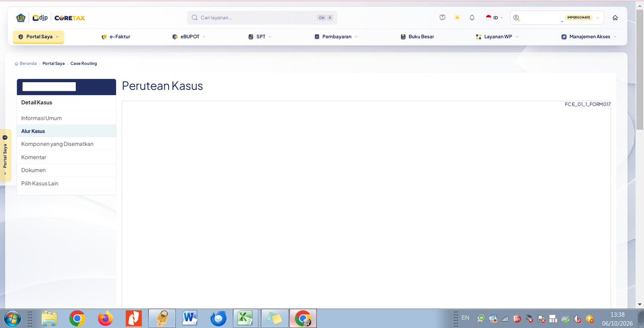Image resolution: width=644 pixels, height=328 pixels.
Task: Open the padlock app on taskbar
Action: pyautogui.click(x=162, y=318)
